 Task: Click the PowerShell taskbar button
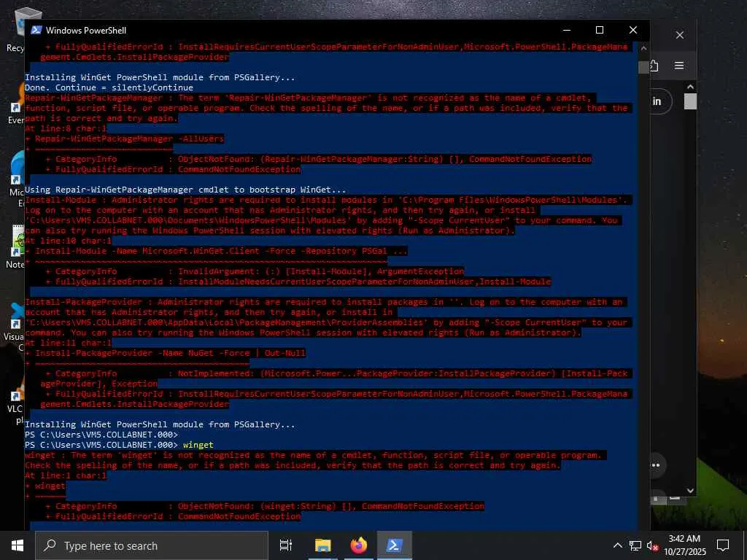(x=395, y=545)
